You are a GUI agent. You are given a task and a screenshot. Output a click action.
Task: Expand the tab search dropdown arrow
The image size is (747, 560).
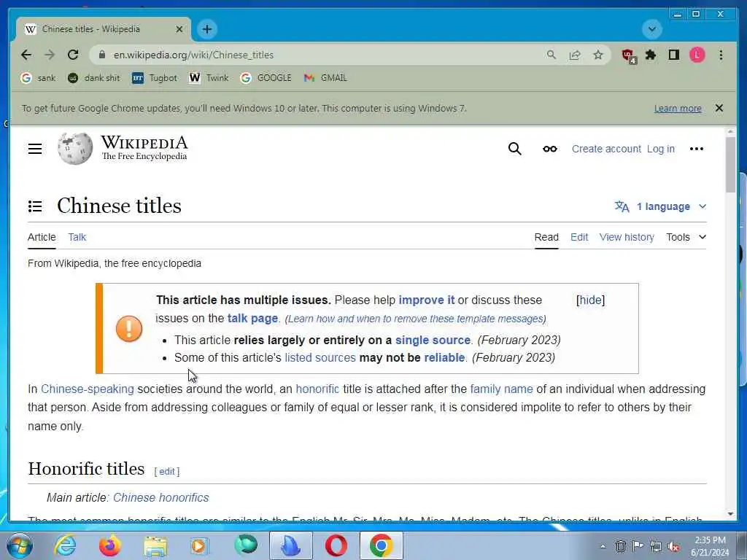[651, 29]
